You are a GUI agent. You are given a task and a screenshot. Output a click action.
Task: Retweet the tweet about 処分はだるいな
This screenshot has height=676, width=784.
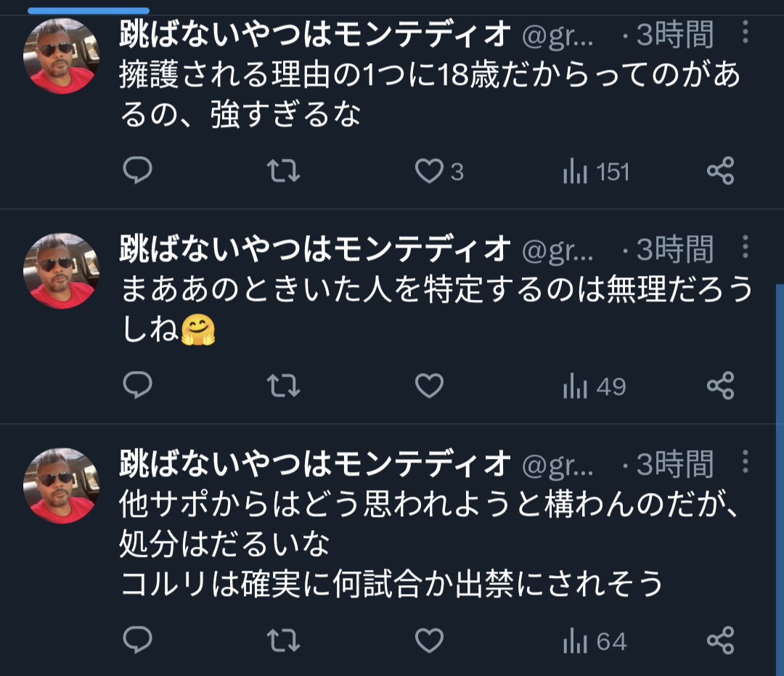coord(283,640)
